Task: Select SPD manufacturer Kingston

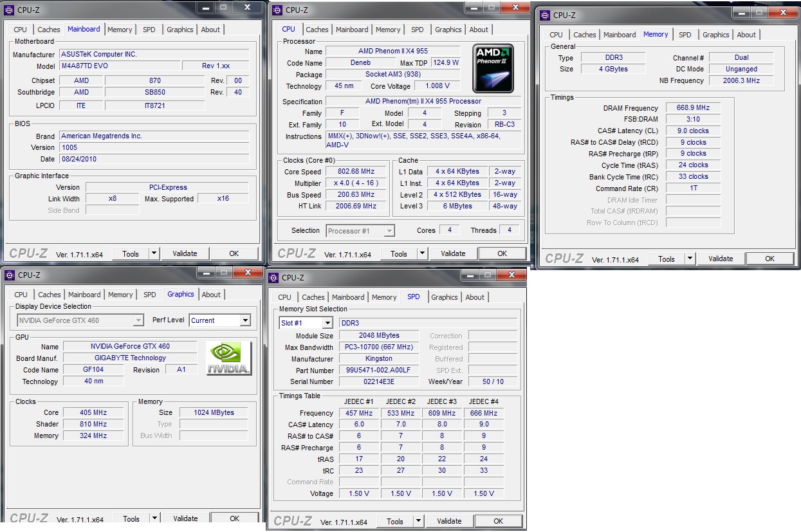Action: [x=378, y=359]
